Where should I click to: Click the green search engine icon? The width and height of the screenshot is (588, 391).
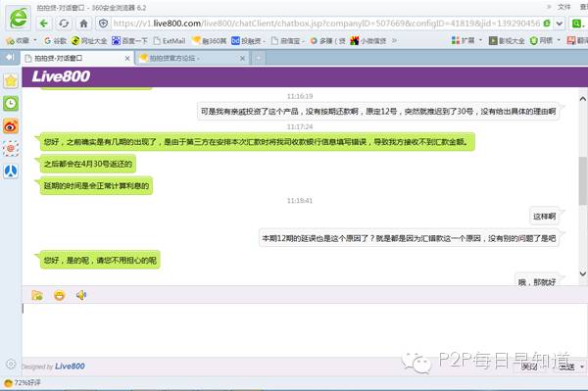(x=576, y=24)
